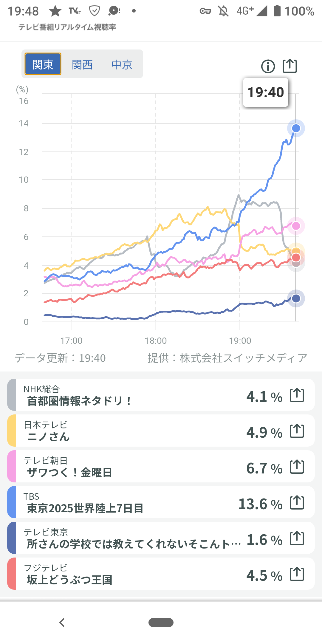The width and height of the screenshot is (322, 644).
Task: Tap the blue TBS data point on chart
Action: pyautogui.click(x=296, y=129)
